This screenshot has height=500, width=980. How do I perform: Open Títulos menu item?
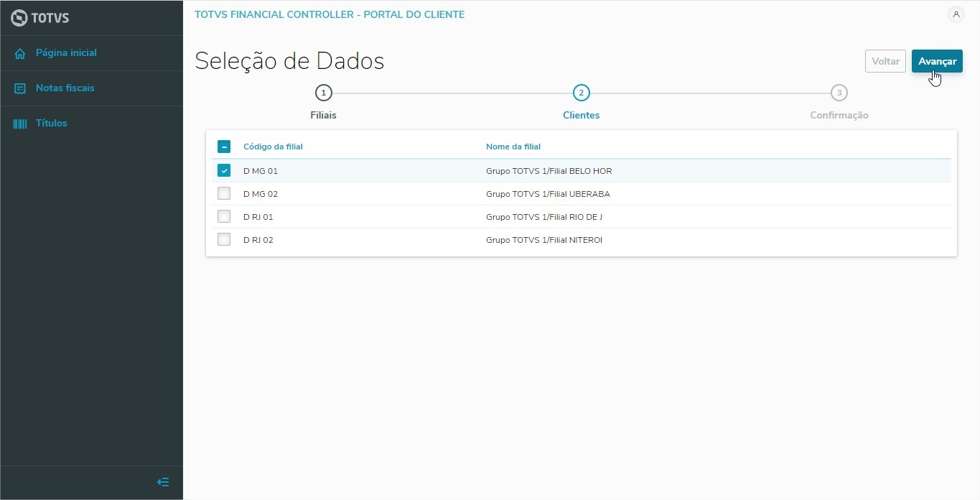pos(52,124)
